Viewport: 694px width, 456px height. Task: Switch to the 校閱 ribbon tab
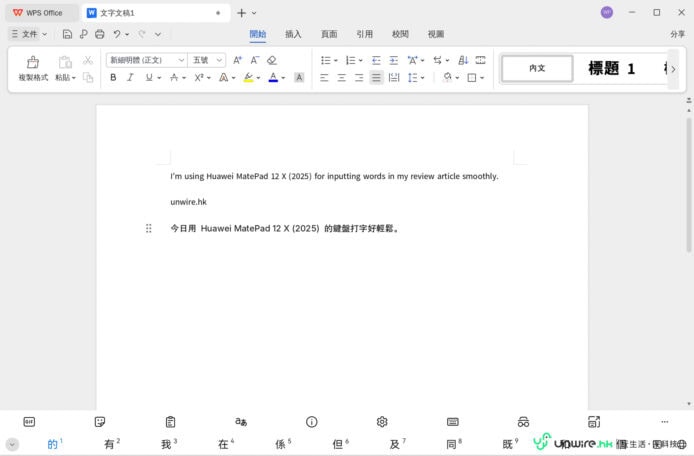click(x=400, y=34)
